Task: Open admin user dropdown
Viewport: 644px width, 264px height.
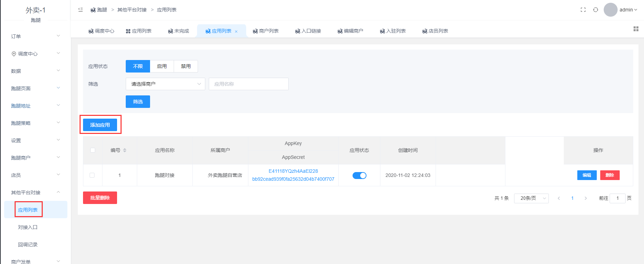Action: 628,10
